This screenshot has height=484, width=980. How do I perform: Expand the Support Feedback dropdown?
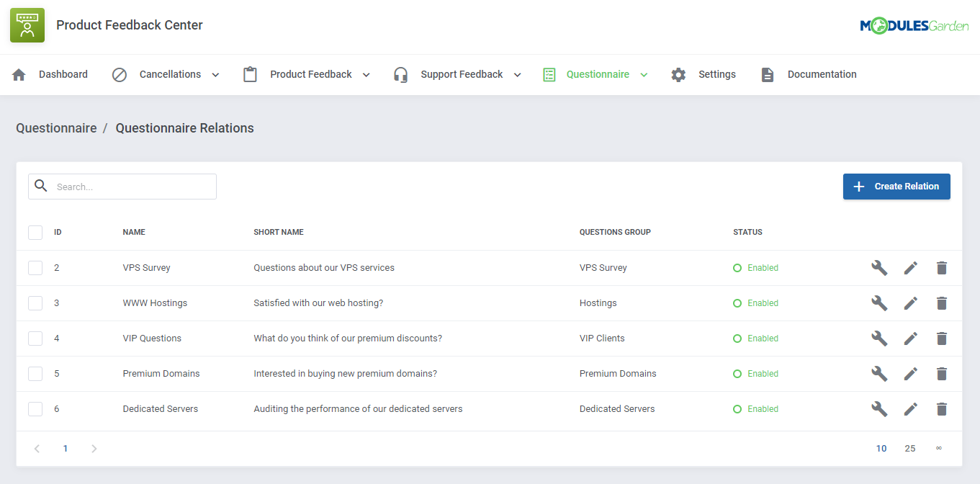517,74
